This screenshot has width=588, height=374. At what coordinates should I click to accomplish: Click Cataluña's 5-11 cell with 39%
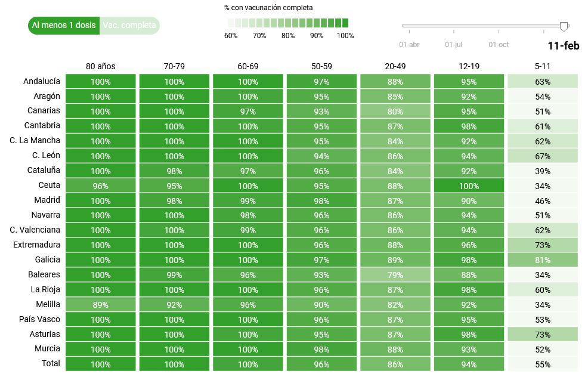tap(543, 171)
